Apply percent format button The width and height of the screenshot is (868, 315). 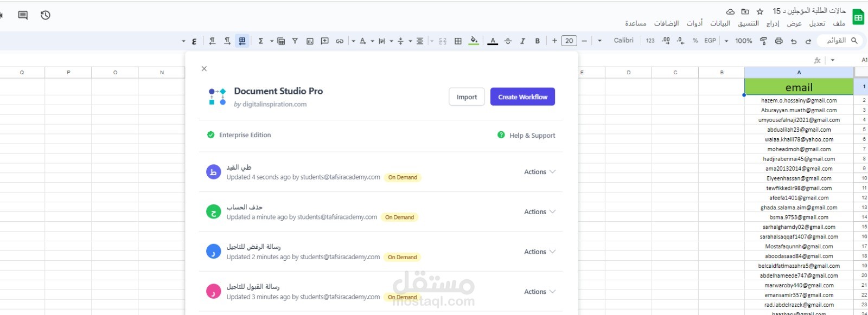coord(695,41)
